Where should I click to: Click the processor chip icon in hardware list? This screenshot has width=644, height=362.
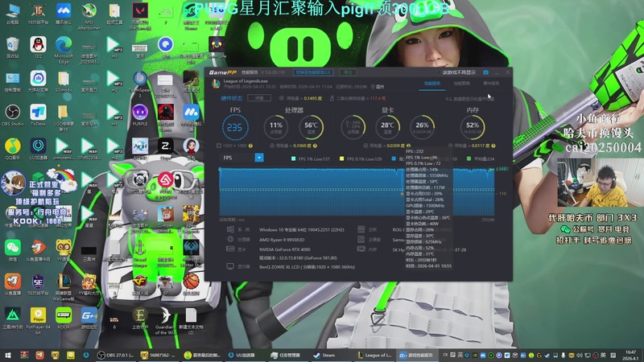coord(230,239)
